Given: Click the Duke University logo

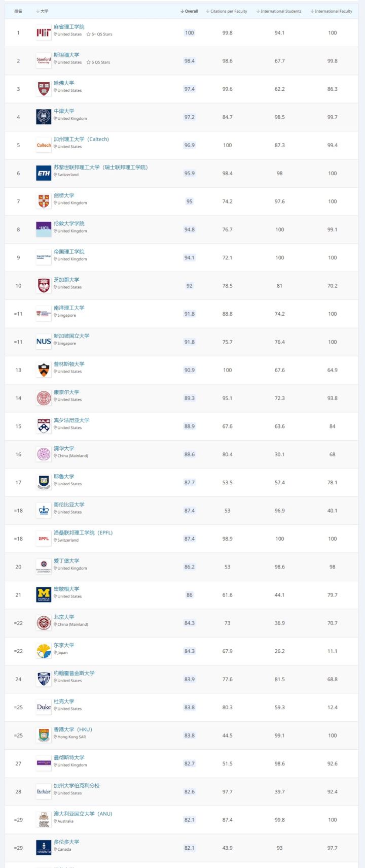Looking at the screenshot, I should tap(44, 707).
